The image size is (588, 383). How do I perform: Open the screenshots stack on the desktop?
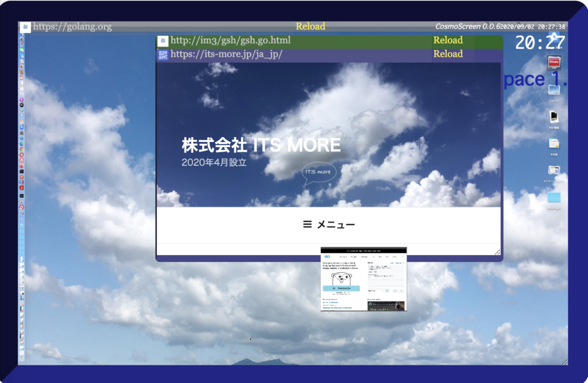pos(554,171)
